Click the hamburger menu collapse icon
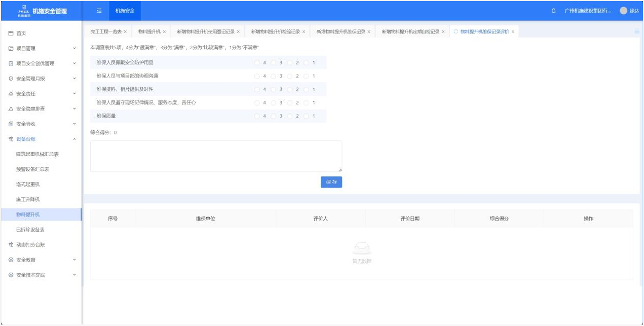This screenshot has height=326, width=644. (99, 11)
